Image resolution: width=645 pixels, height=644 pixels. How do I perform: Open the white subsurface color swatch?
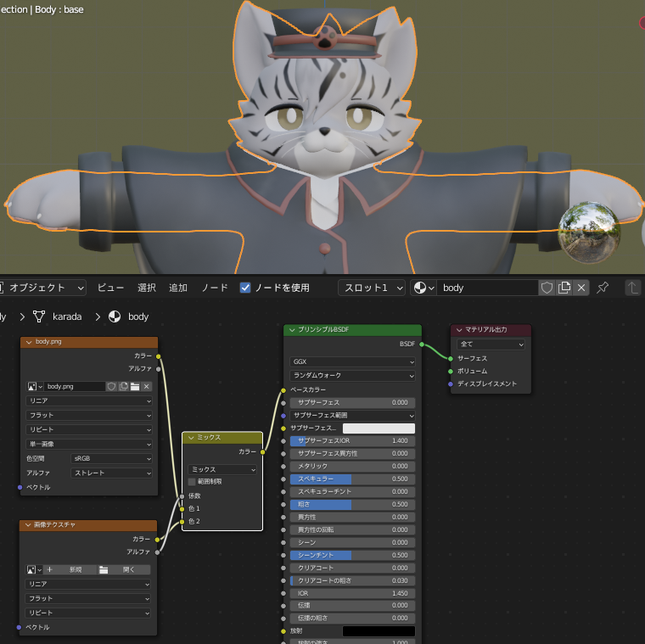[379, 428]
